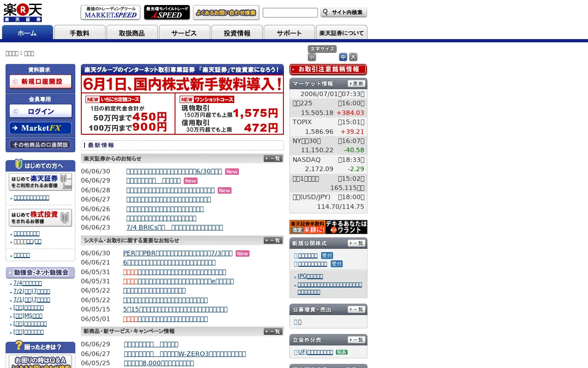Open the iSPEED mobile trade banner
Image resolution: width=588 pixels, height=368 pixels.
(167, 12)
